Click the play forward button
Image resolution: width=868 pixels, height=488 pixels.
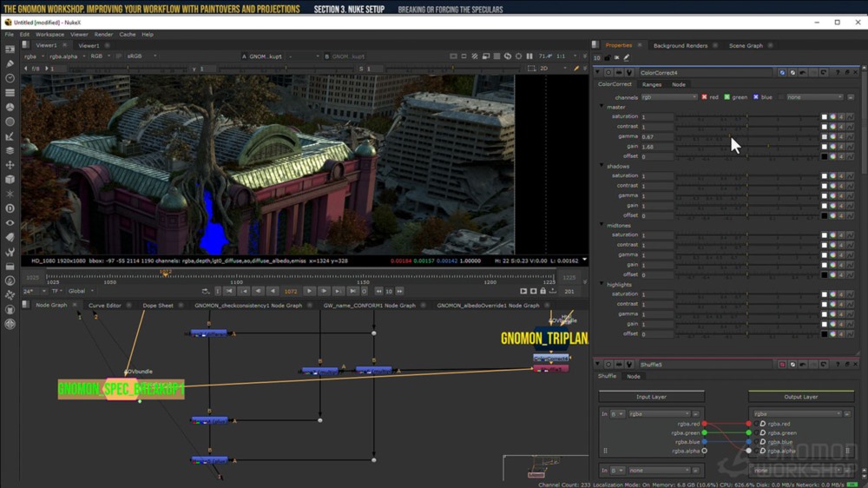tap(310, 291)
